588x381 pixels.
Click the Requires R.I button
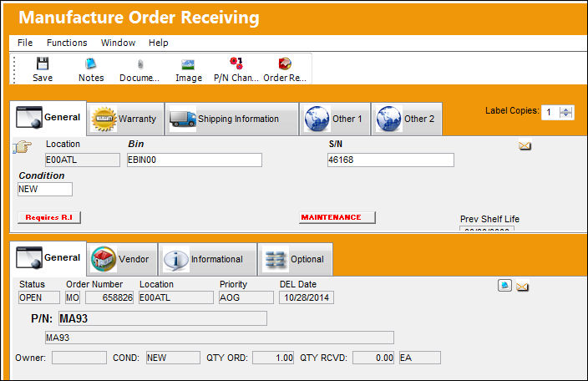click(49, 217)
